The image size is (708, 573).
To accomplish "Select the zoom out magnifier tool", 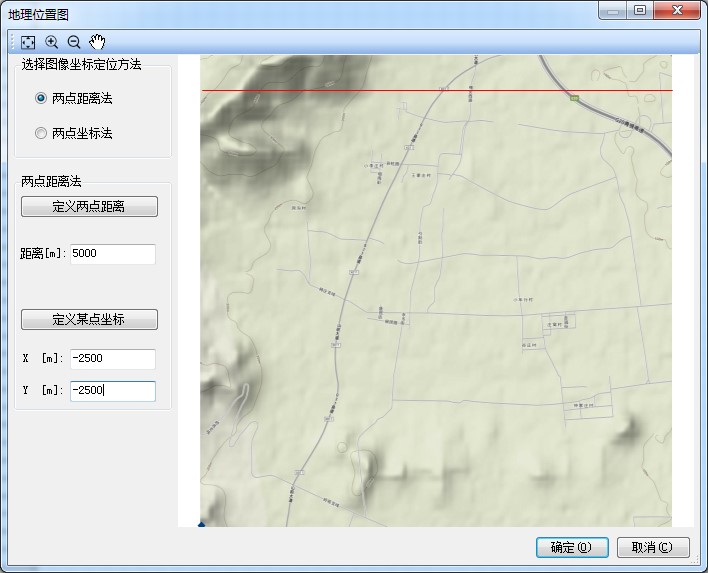I will [74, 42].
